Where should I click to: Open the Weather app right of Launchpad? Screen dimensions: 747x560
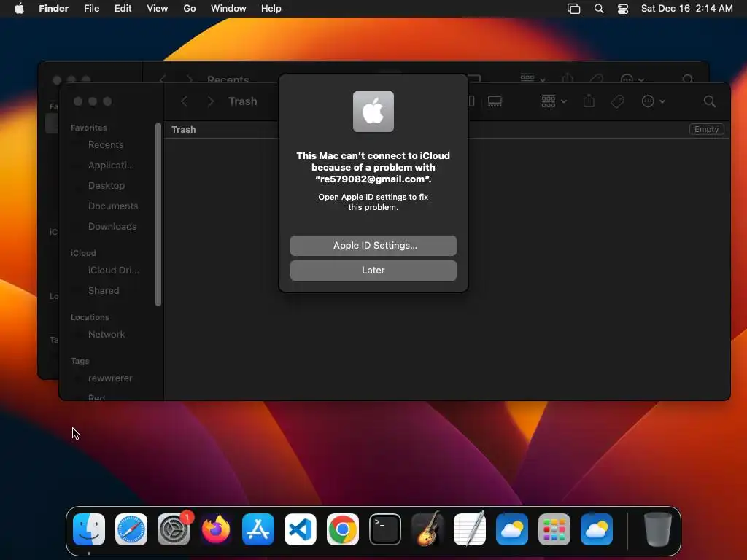click(597, 529)
